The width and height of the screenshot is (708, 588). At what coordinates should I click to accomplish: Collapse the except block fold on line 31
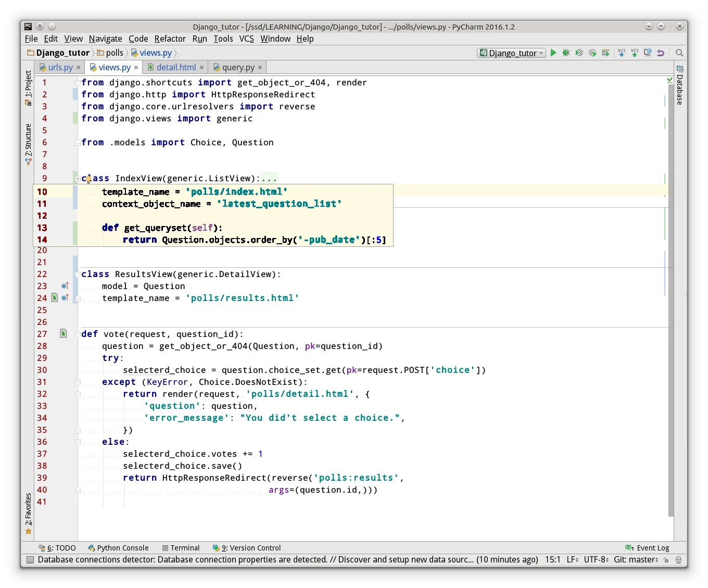pyautogui.click(x=78, y=382)
